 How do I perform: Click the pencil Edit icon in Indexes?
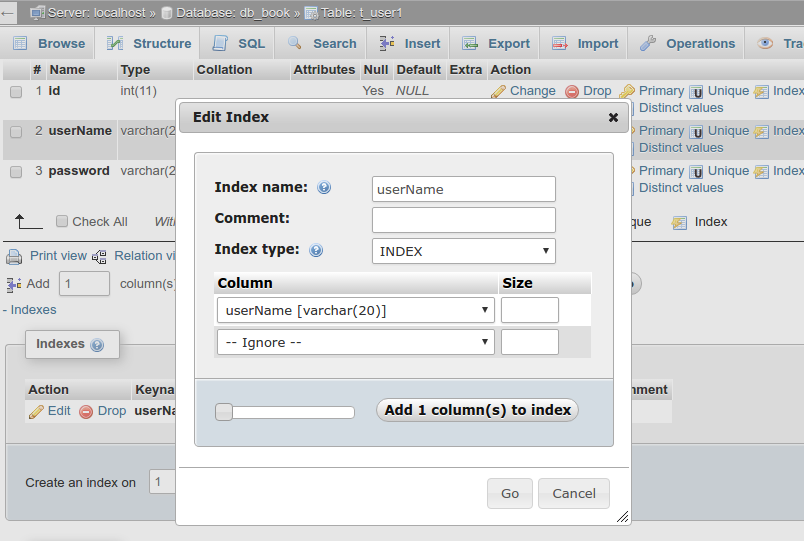(x=36, y=411)
